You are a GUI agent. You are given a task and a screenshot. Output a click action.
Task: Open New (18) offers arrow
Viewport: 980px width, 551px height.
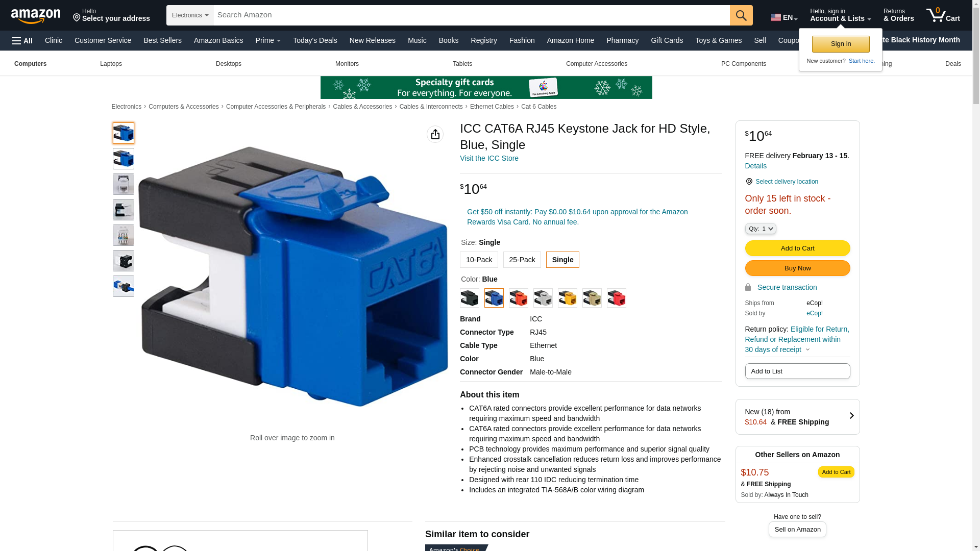click(x=851, y=416)
